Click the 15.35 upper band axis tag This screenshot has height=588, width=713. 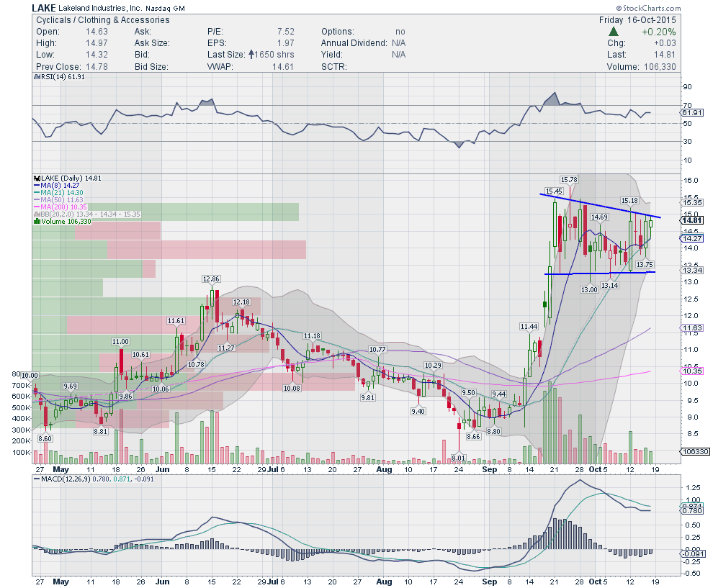click(x=693, y=203)
